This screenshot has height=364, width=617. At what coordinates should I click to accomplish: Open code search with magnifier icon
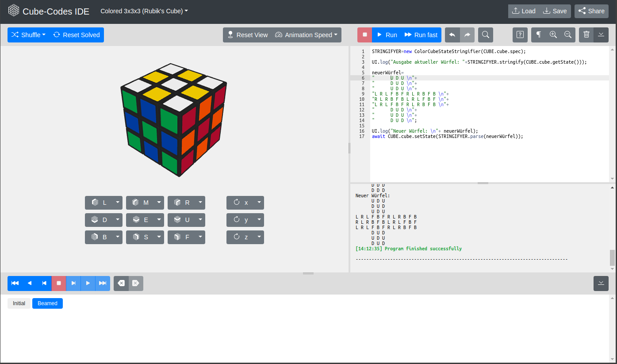[x=485, y=34]
